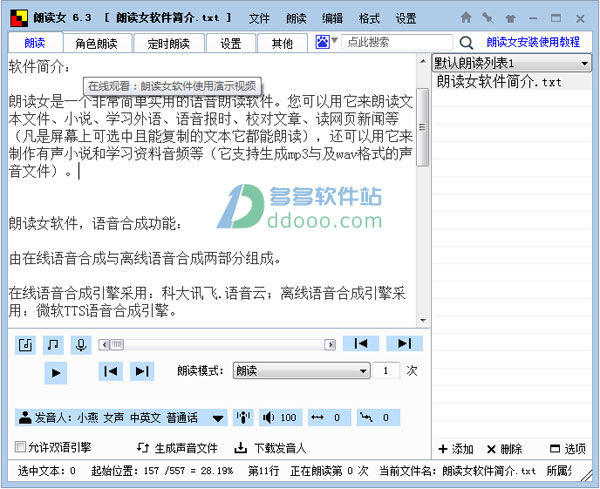The width and height of the screenshot is (600, 489).
Task: Open the 格式 menu
Action: (x=369, y=18)
